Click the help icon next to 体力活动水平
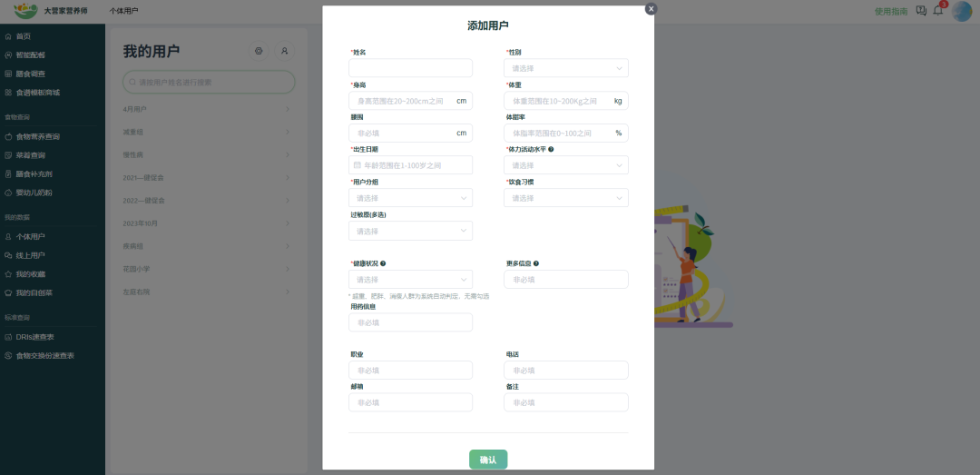Viewport: 980px width, 475px height. 552,150
